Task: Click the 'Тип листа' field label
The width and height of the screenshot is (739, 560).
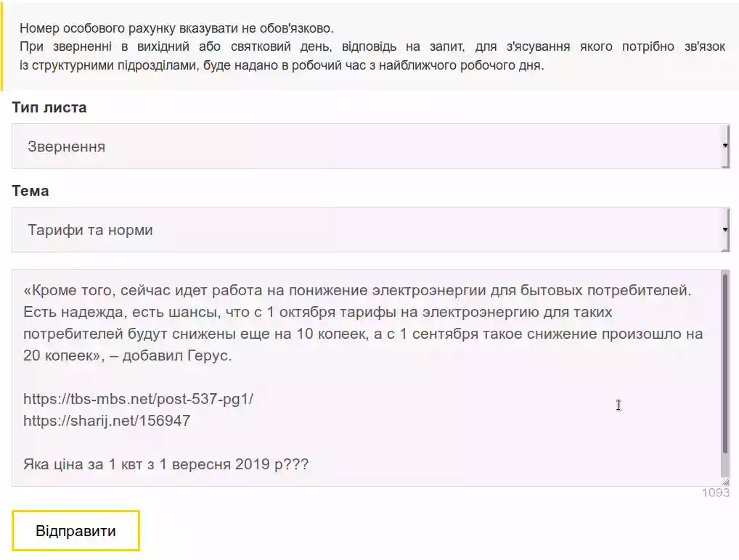Action: click(49, 107)
